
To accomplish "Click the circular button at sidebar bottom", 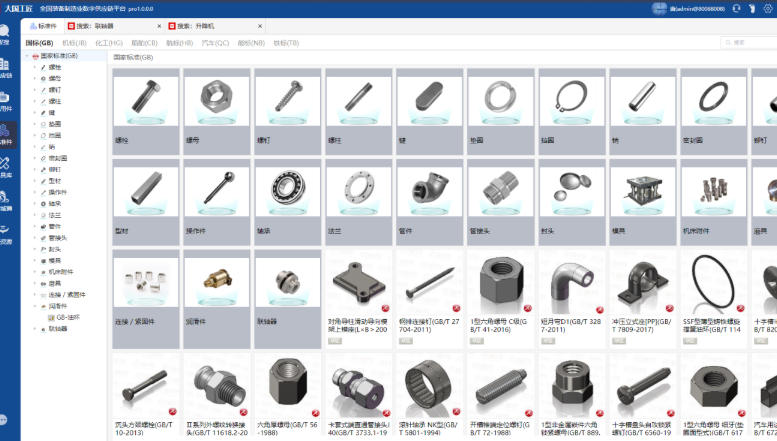I will click(x=4, y=420).
